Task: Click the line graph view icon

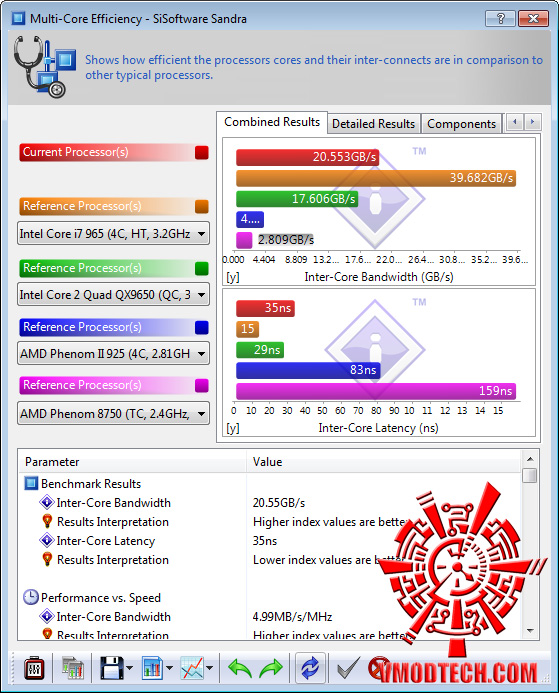Action: pos(192,668)
